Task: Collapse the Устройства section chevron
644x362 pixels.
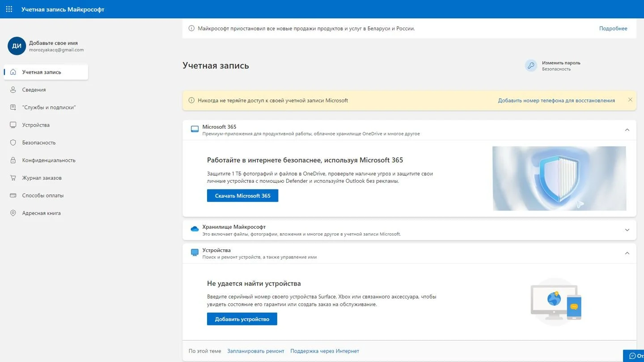Action: [x=627, y=253]
